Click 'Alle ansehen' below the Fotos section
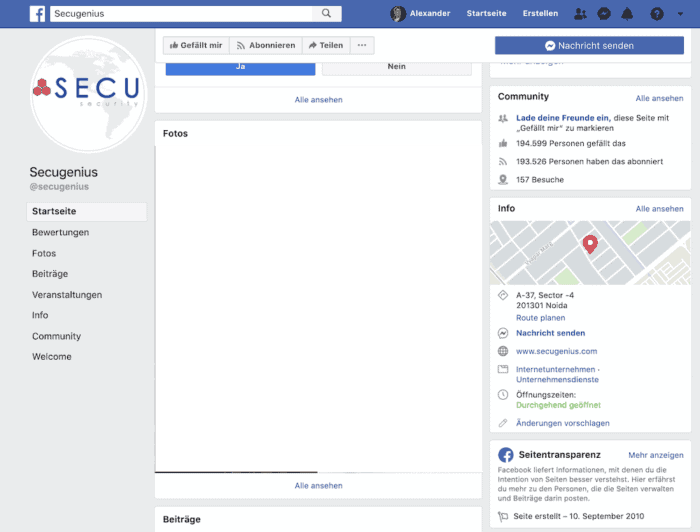 (318, 485)
